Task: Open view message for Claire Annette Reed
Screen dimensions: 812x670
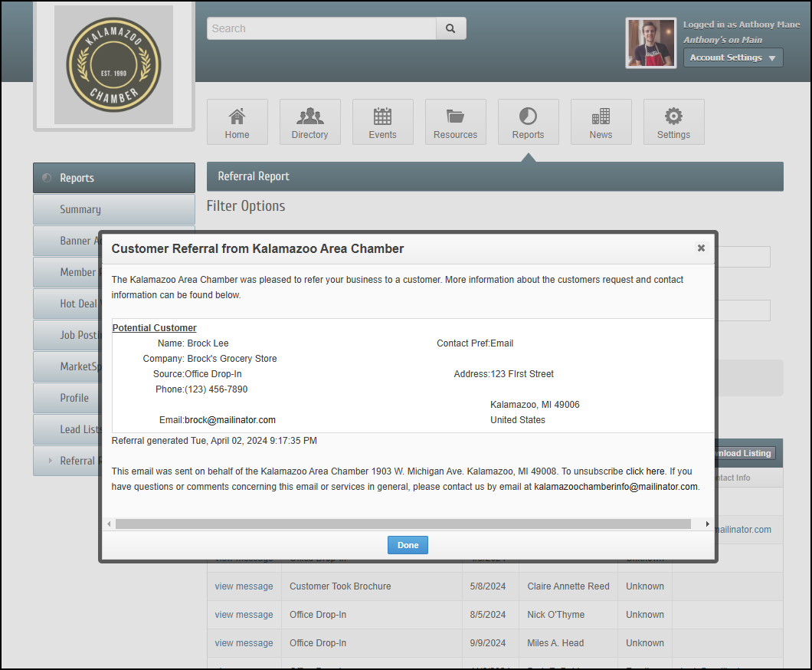Action: (x=244, y=586)
